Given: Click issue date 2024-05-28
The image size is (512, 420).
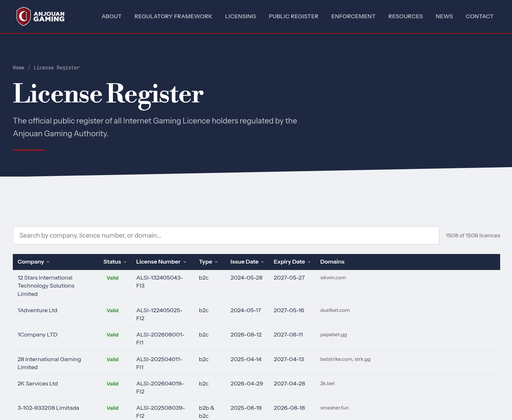Looking at the screenshot, I should (x=246, y=278).
